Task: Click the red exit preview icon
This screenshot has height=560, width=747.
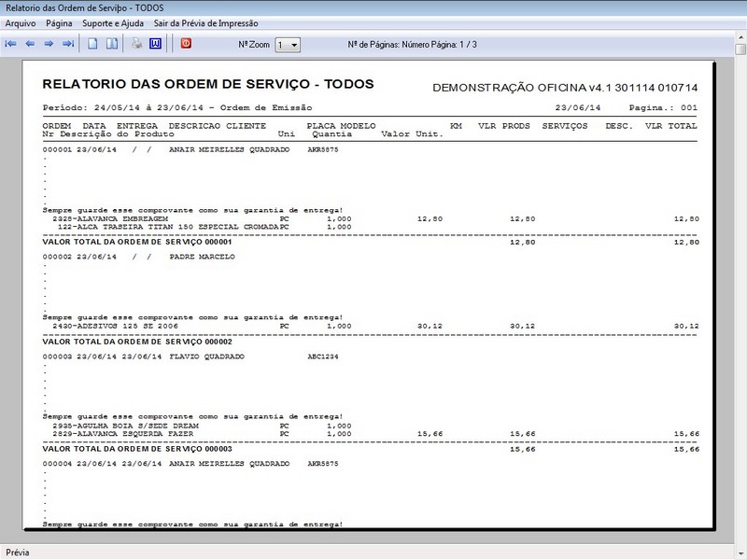Action: click(186, 43)
